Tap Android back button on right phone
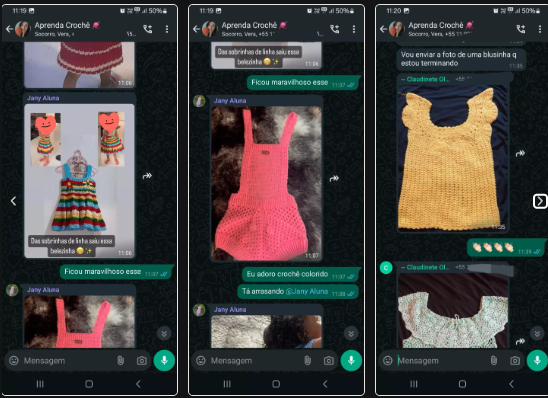 [512, 384]
